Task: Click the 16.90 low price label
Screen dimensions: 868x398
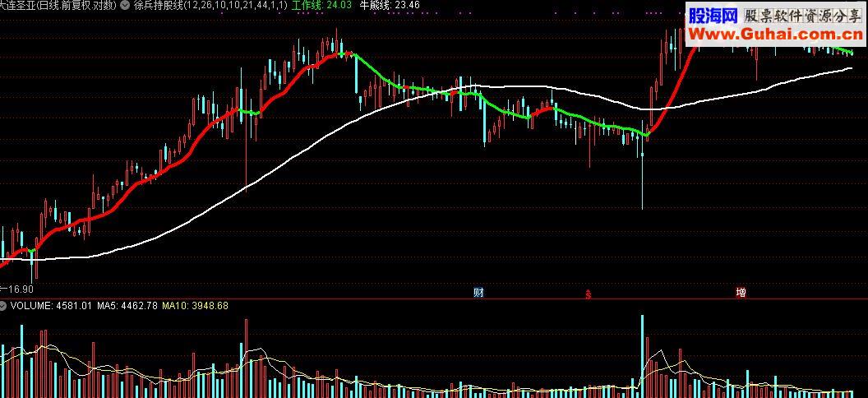Action: 20,289
